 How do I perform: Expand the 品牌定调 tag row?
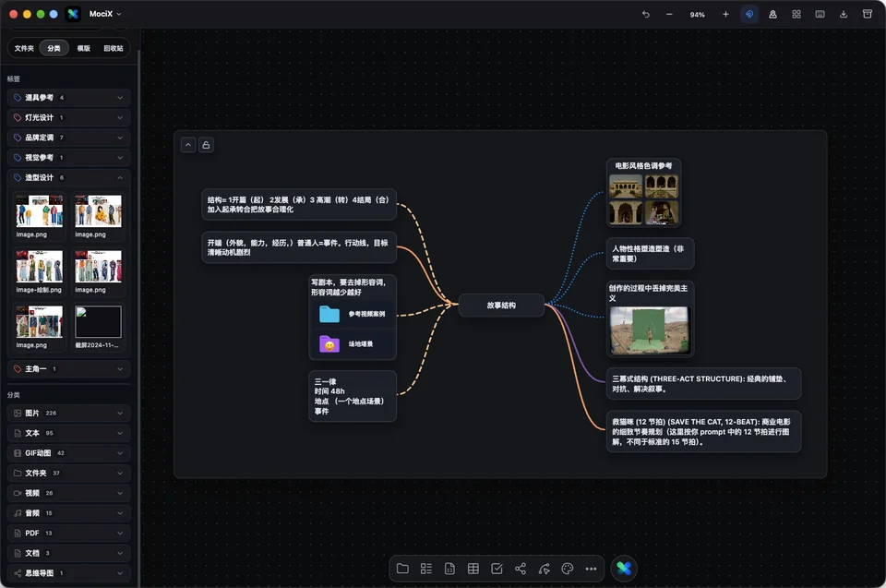[69, 138]
